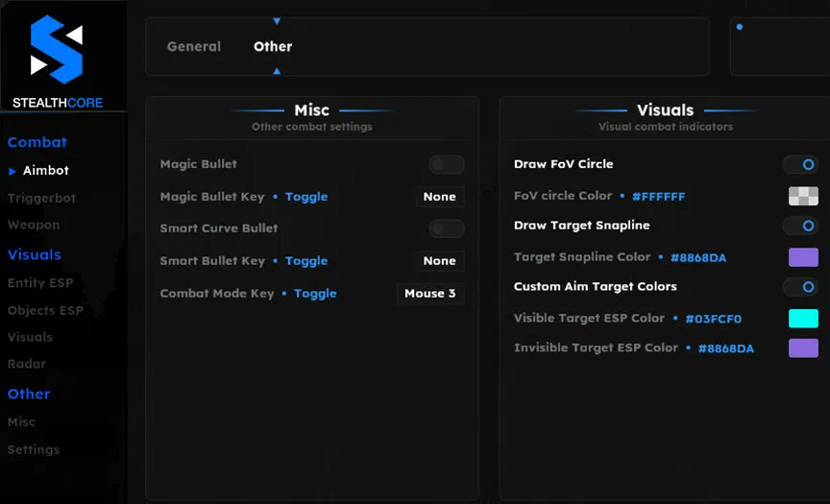
Task: Change the Combat Mode Key mode from Toggle
Action: 315,294
